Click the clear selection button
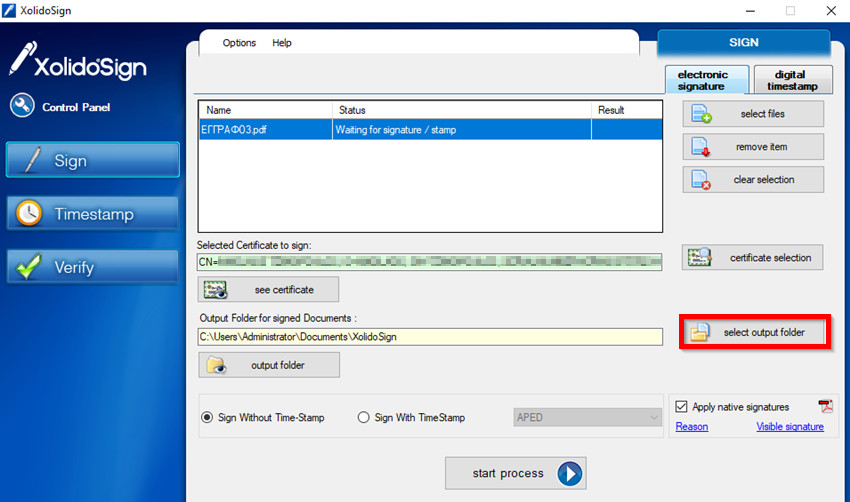 pos(753,179)
